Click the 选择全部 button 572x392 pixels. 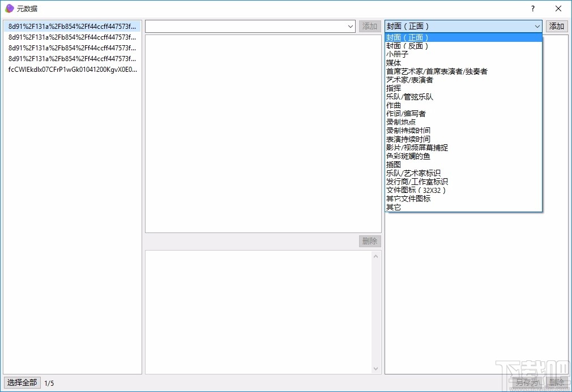coord(22,382)
